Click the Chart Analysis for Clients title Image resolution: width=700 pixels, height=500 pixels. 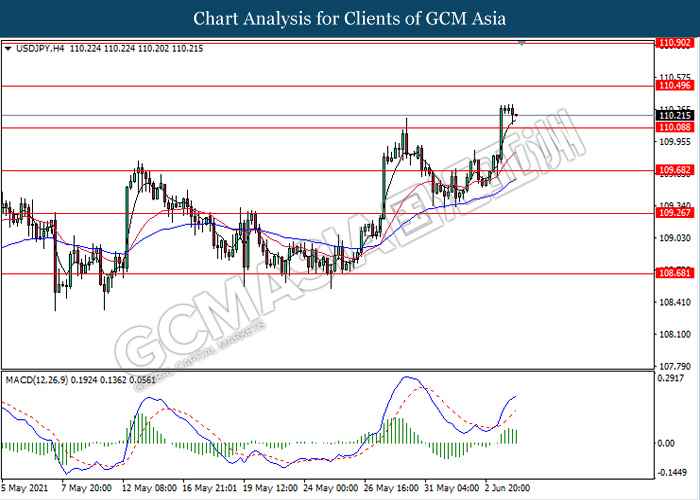click(350, 18)
